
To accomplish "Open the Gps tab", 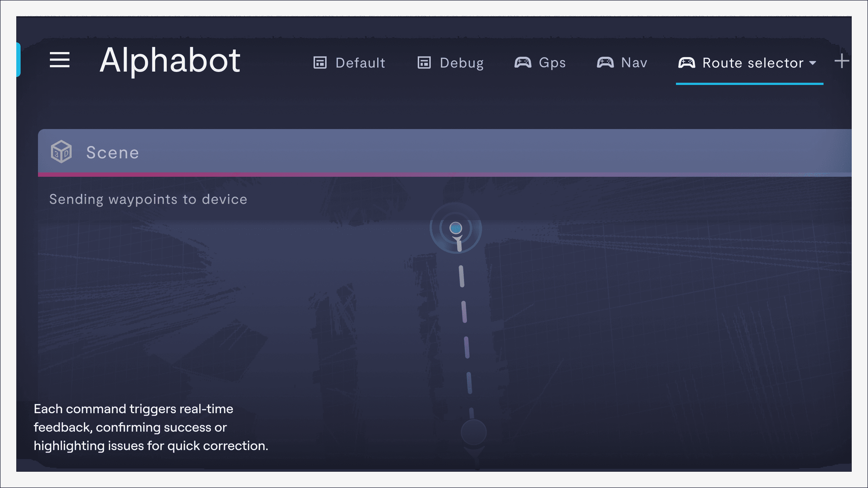I will [552, 63].
